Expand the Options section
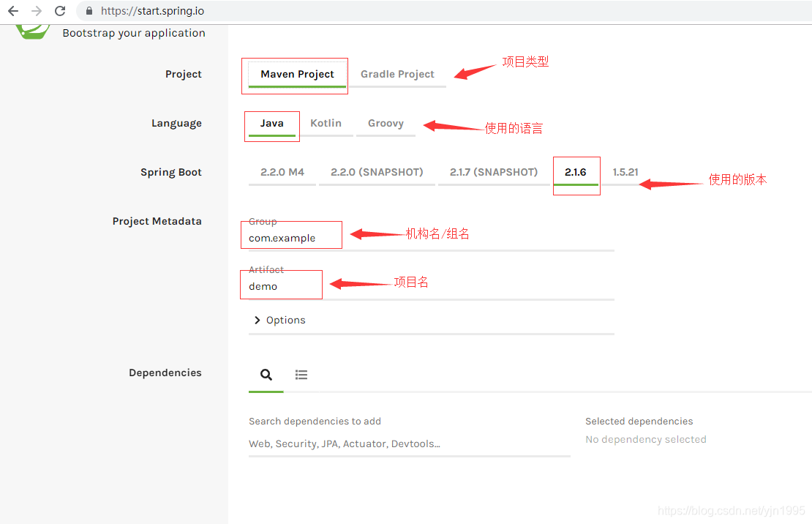812x524 pixels. [x=279, y=321]
